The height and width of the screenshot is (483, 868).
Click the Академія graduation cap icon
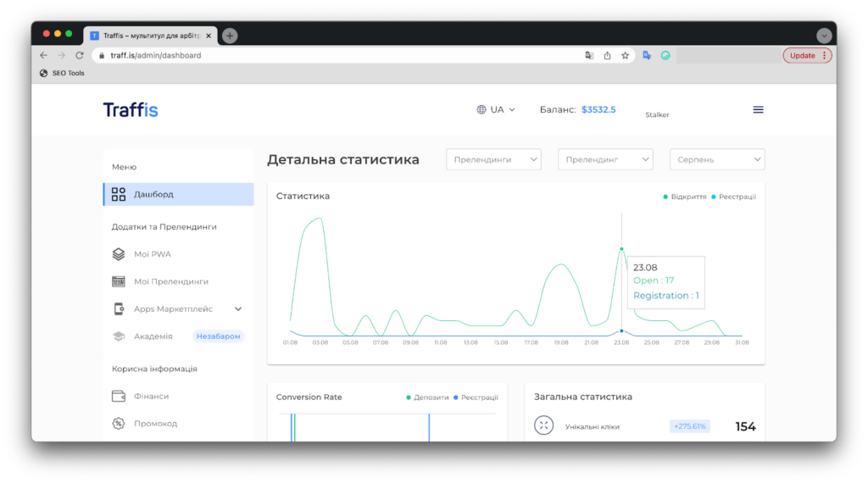pos(119,336)
